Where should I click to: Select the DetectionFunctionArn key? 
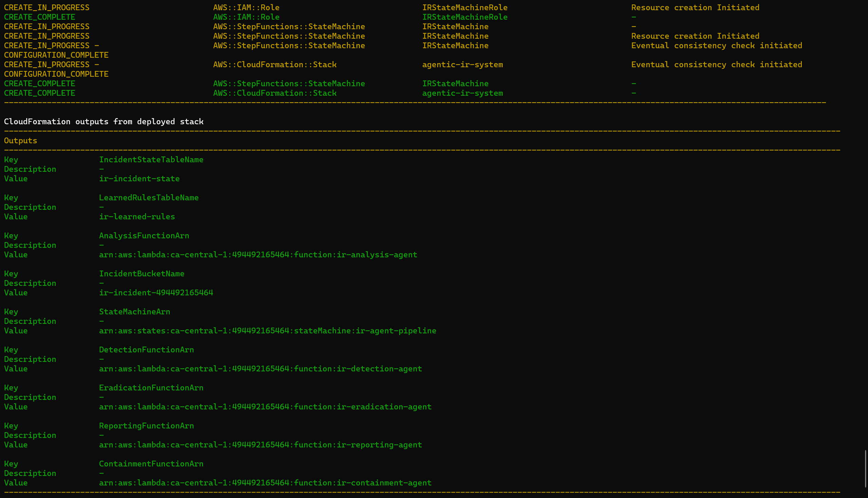146,350
